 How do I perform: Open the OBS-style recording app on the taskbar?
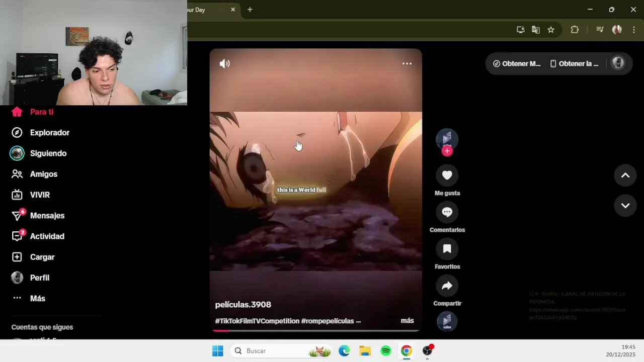point(428,351)
